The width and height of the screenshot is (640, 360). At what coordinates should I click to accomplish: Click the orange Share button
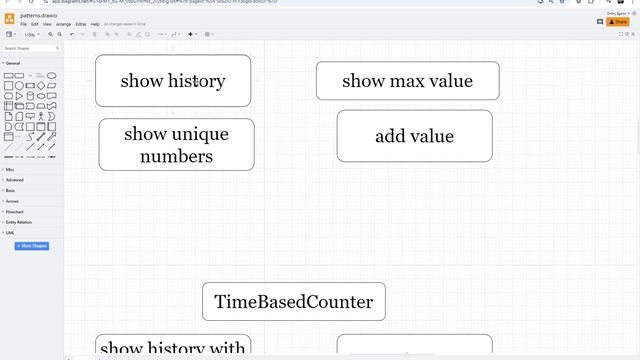(x=618, y=22)
